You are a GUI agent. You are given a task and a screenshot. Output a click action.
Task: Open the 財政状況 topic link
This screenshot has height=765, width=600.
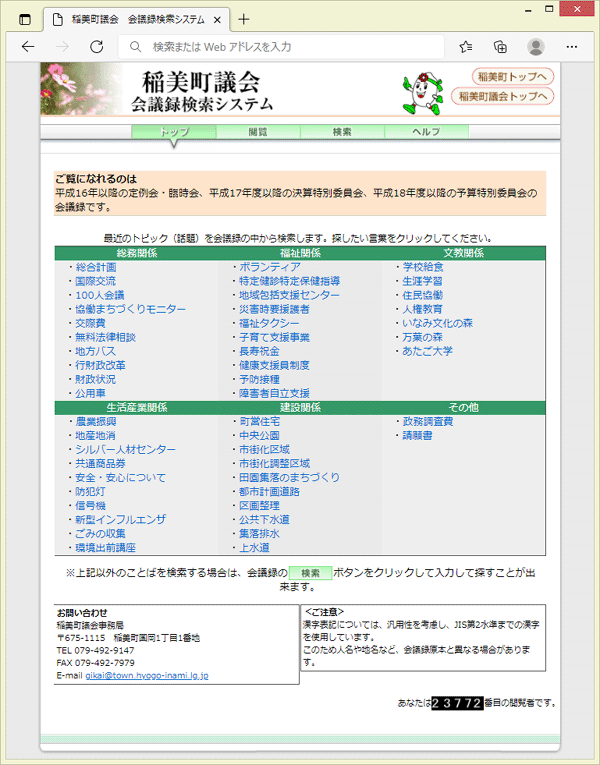96,379
